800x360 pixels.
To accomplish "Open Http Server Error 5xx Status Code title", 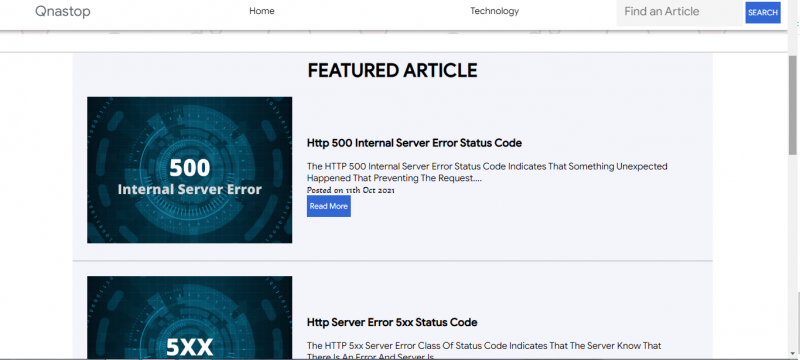I will pos(392,322).
